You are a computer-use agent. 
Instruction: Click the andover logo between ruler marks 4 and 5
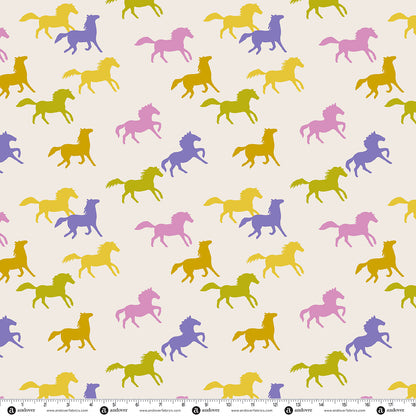104,410
